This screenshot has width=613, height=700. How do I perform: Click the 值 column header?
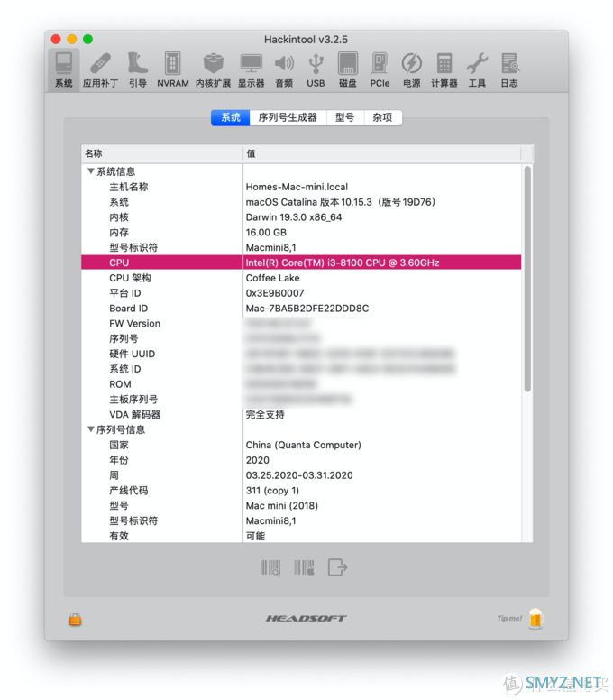(382, 153)
